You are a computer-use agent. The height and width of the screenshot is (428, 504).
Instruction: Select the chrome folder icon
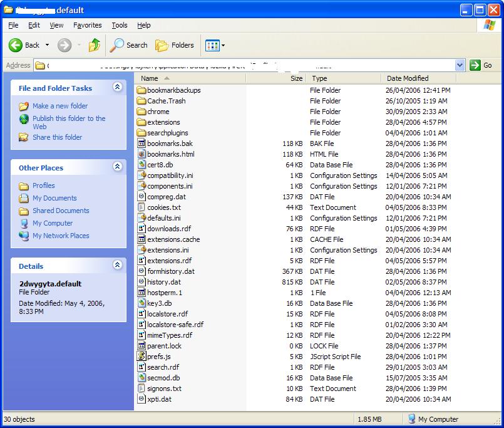tap(141, 112)
